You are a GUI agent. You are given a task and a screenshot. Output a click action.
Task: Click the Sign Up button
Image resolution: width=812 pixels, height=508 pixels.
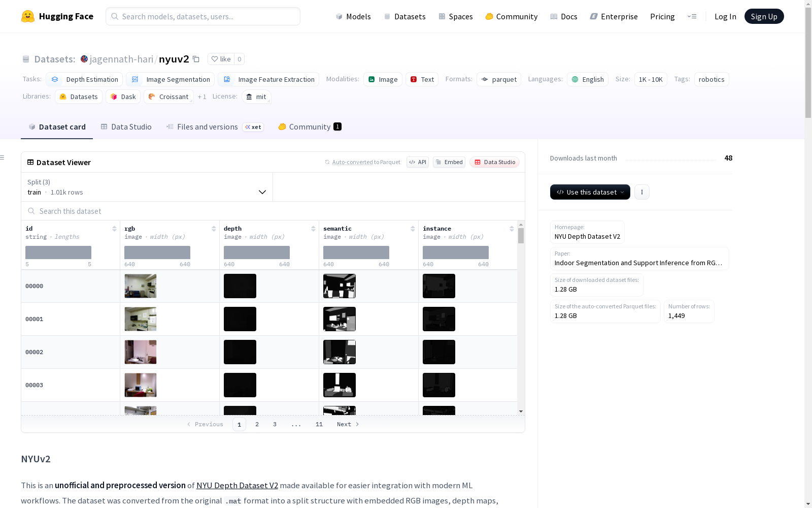point(764,16)
